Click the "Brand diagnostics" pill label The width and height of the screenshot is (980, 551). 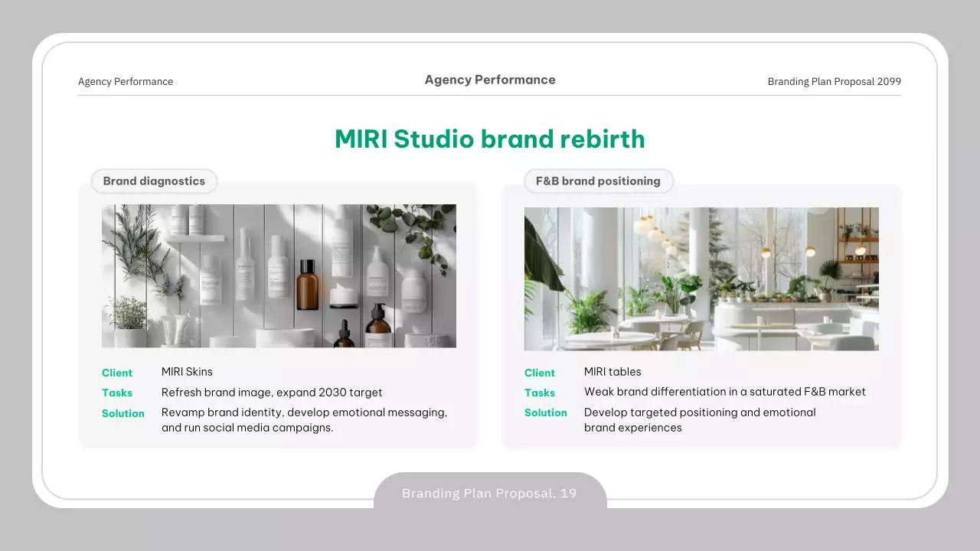pyautogui.click(x=154, y=181)
